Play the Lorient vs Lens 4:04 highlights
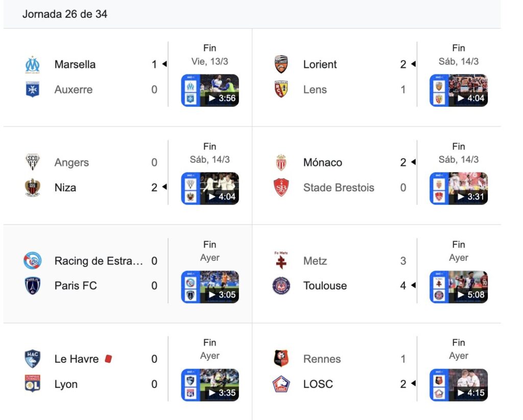 [459, 90]
